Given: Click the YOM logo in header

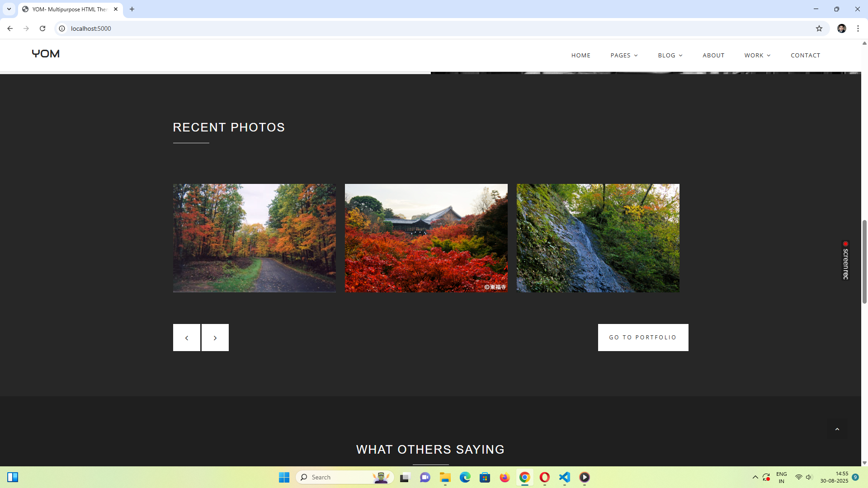Looking at the screenshot, I should [46, 54].
